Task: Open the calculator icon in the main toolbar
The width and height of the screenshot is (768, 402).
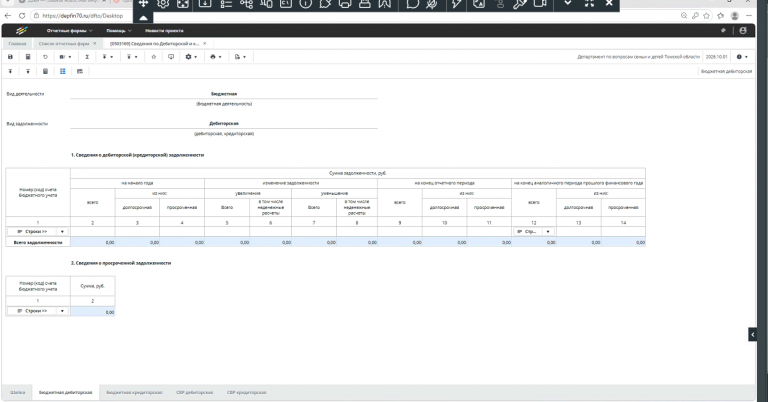Action: [x=28, y=57]
